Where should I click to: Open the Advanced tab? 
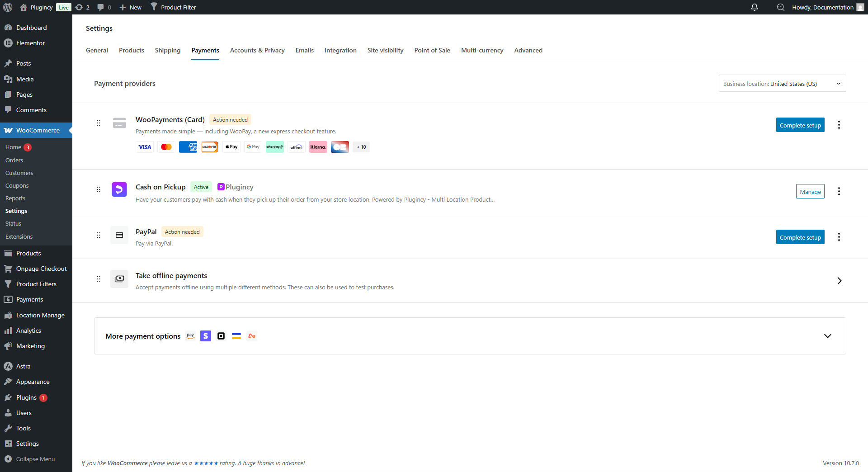coord(528,50)
